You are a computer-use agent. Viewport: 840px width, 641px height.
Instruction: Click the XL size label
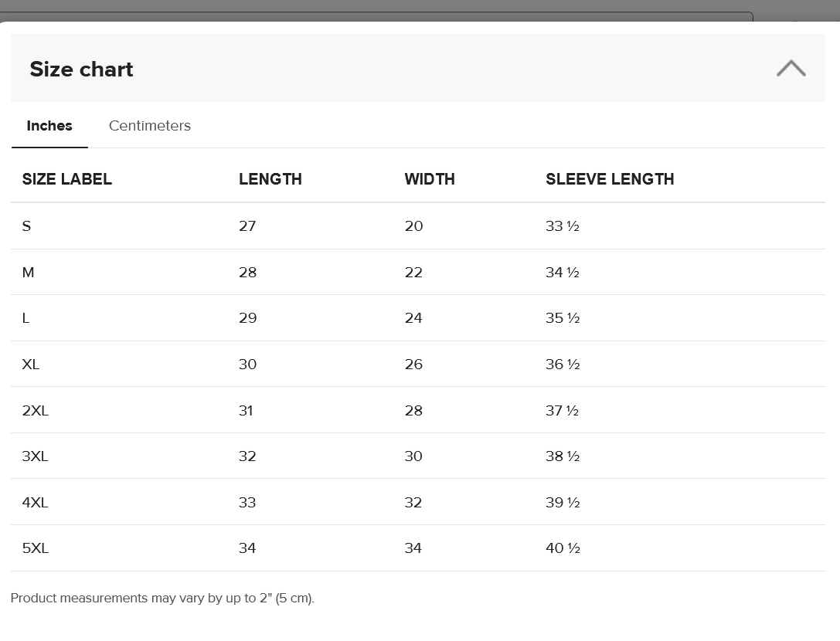(31, 365)
